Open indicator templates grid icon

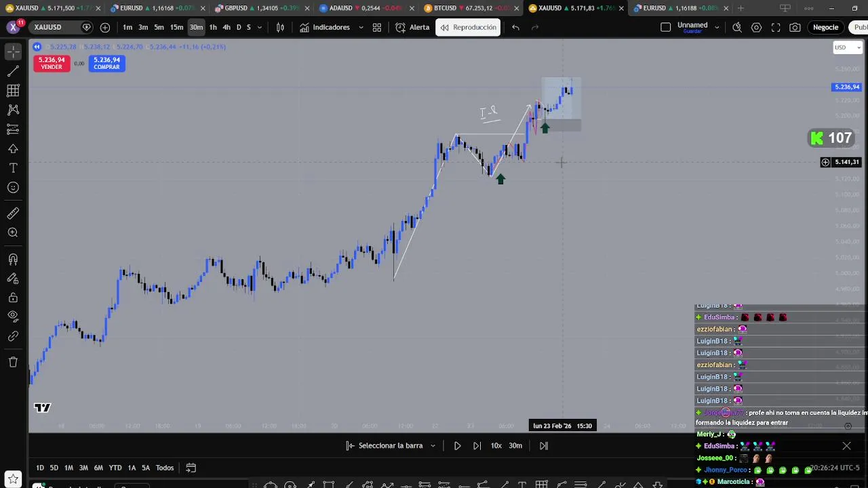point(377,27)
